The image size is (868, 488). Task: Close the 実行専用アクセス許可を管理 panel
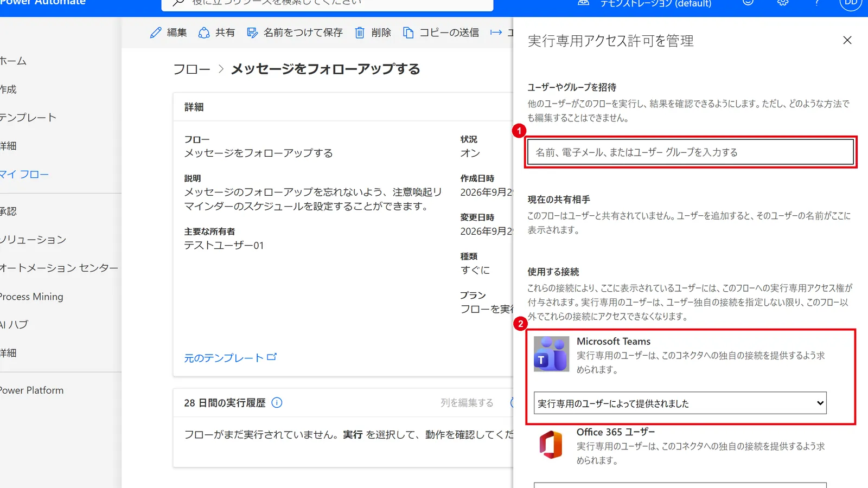[847, 40]
